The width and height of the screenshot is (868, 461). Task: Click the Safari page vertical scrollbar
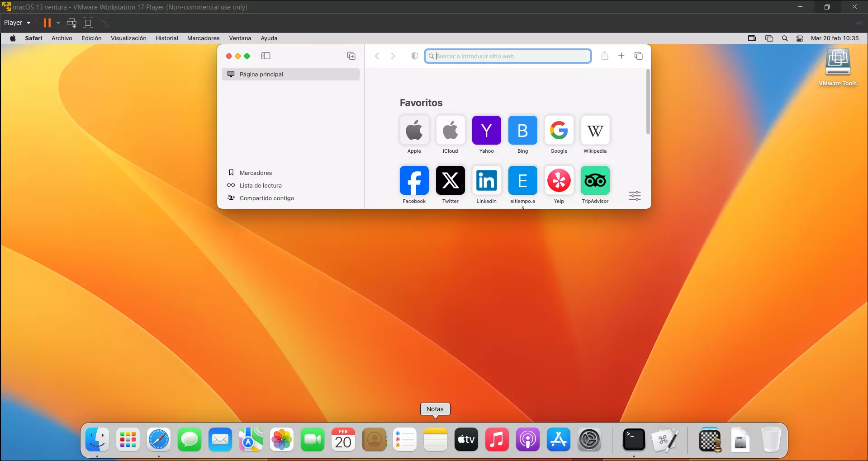tap(648, 102)
